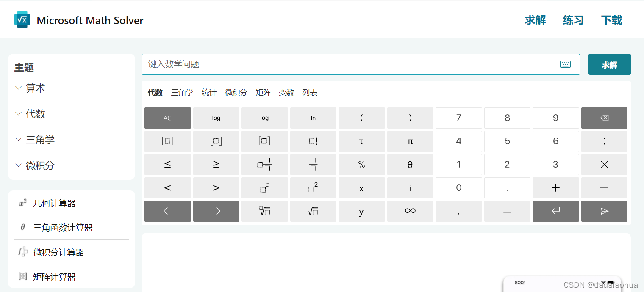Click the open parenthesis key
Screen dimensions: 644x292
[361, 118]
